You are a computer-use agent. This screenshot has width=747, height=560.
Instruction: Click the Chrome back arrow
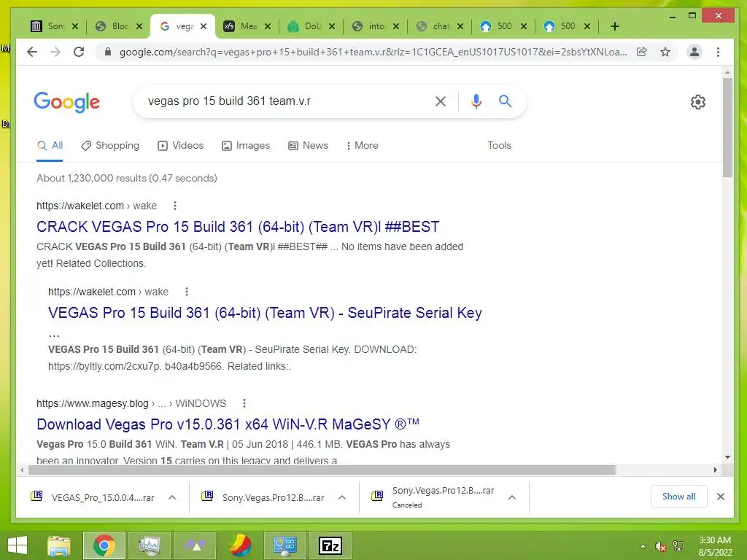(32, 52)
